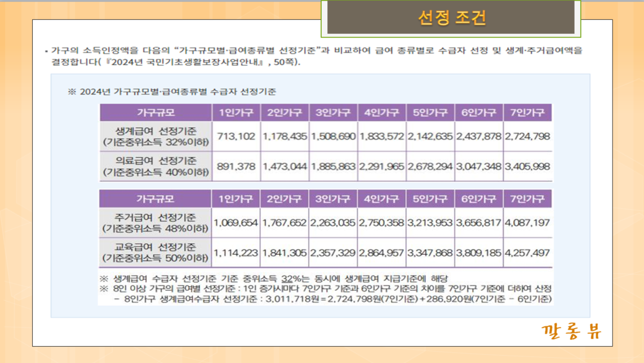The height and width of the screenshot is (363, 644).
Task: Select the value 4,257,497
Action: pyautogui.click(x=527, y=253)
